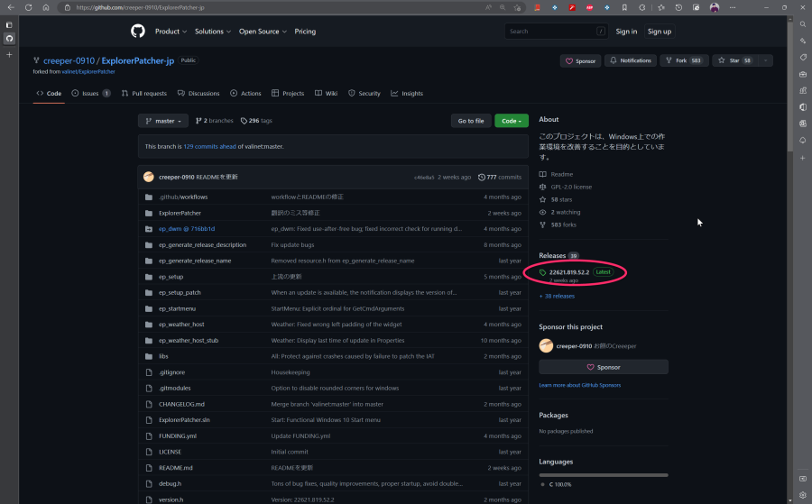Open the vertical tabs new tab plus icon
Viewport: 812px width, 504px height.
(x=9, y=54)
